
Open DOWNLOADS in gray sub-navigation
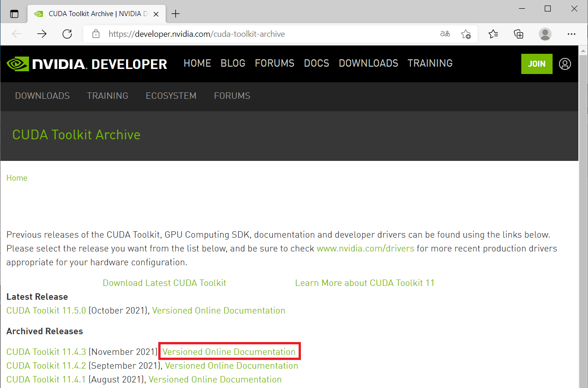42,96
